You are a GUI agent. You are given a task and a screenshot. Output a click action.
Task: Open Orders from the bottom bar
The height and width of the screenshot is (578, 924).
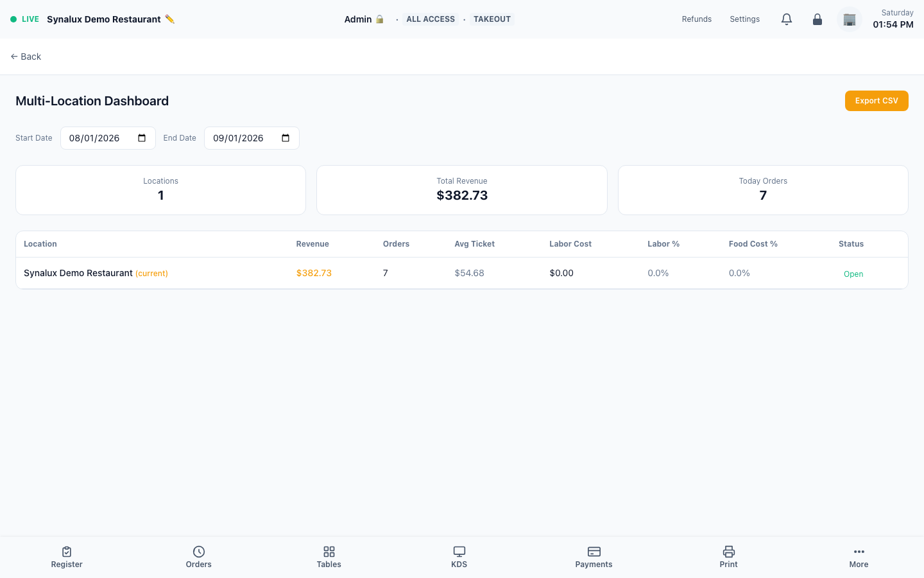199,557
